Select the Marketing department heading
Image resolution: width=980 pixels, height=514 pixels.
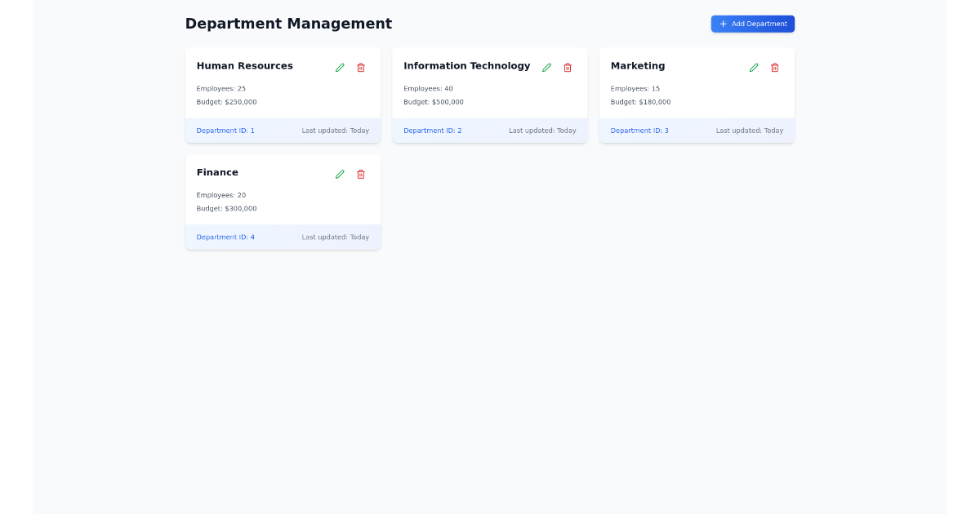click(x=638, y=66)
